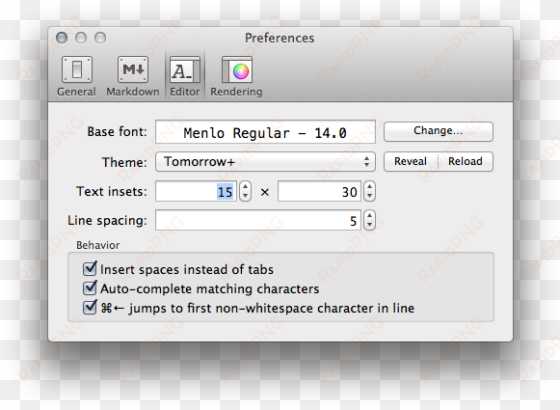
Task: Click the Behavior section label
Action: (x=98, y=245)
